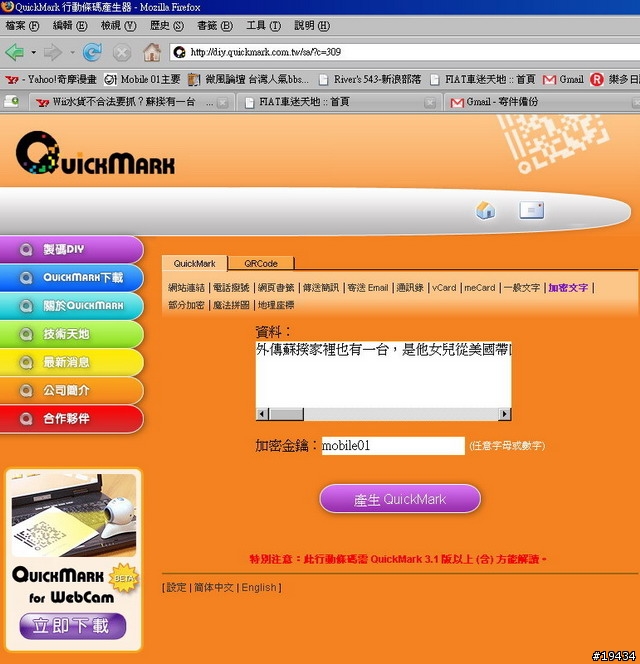Choose the 寄送 Email code option

[x=368, y=288]
